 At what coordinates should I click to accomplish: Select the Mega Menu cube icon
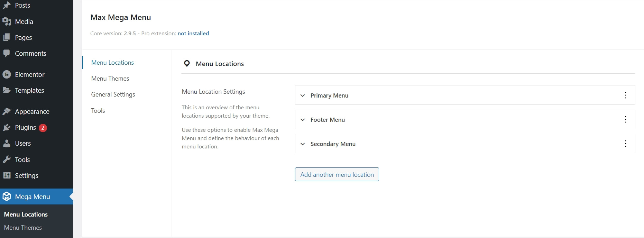7,196
